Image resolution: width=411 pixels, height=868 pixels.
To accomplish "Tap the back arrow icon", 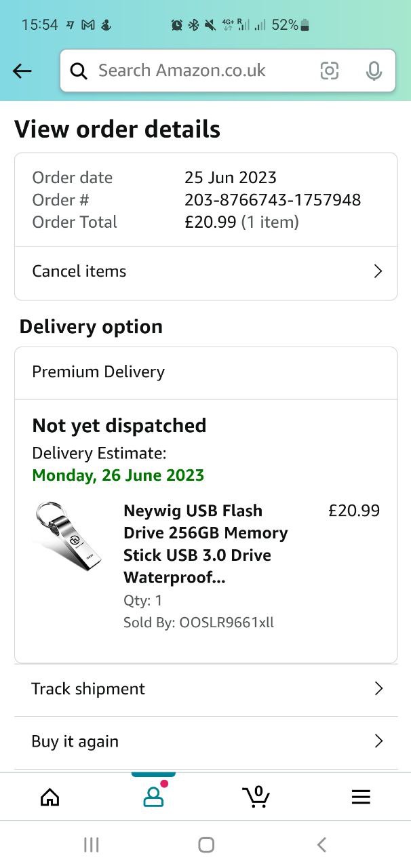I will 22,71.
